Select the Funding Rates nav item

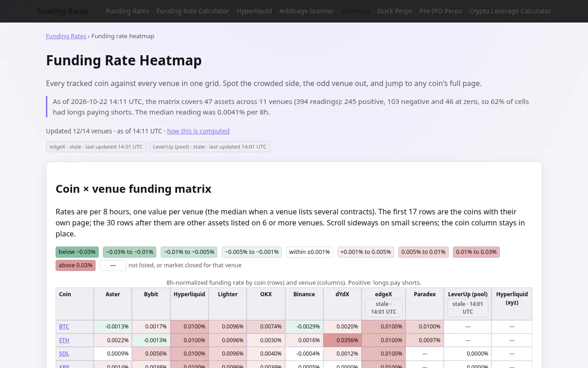127,11
